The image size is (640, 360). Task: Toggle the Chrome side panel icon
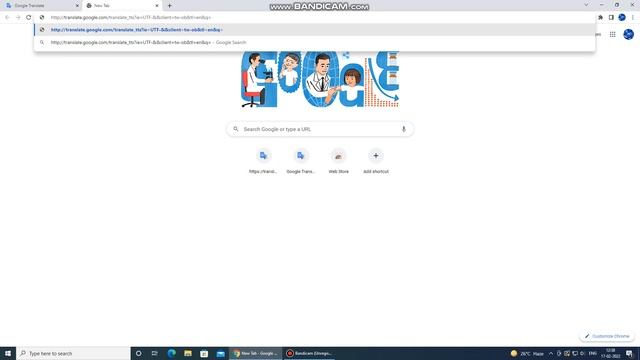point(611,18)
